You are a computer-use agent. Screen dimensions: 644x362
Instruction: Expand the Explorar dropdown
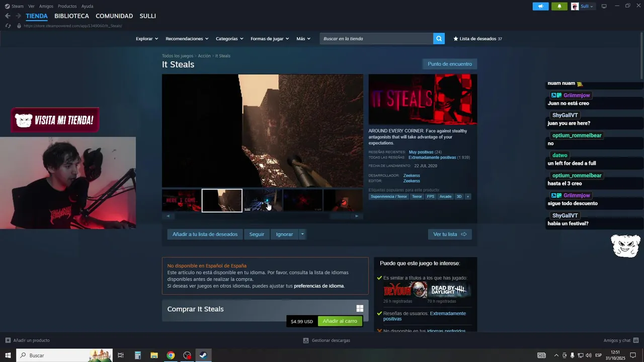[x=147, y=39]
